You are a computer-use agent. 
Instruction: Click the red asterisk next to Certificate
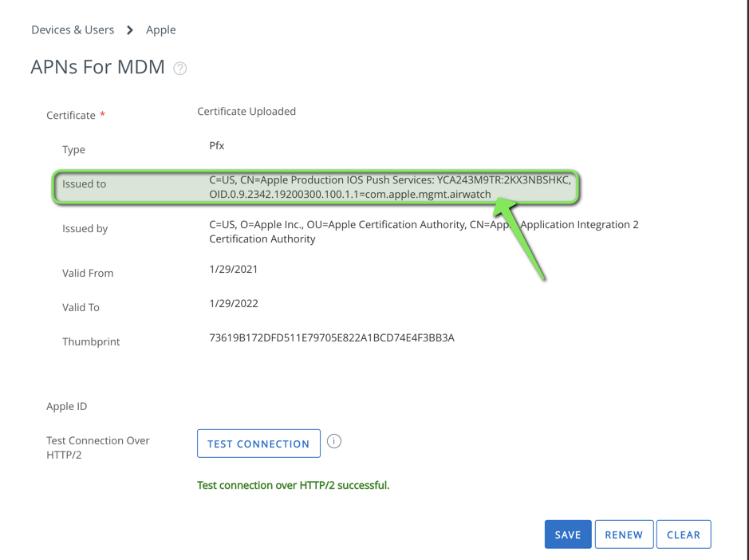tap(102, 114)
